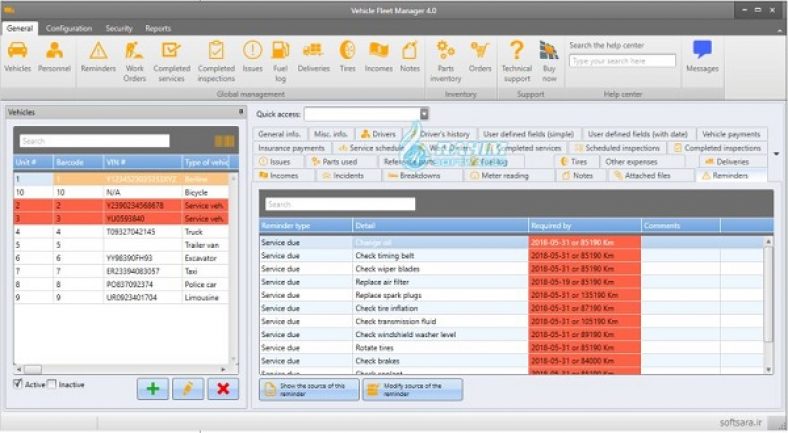Click the reminders Search field
Screen dimensions: 788x433
tap(340, 204)
